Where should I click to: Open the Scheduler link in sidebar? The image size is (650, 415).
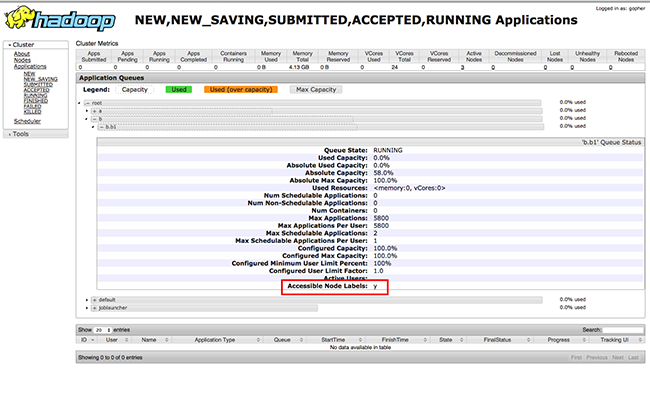click(x=27, y=121)
